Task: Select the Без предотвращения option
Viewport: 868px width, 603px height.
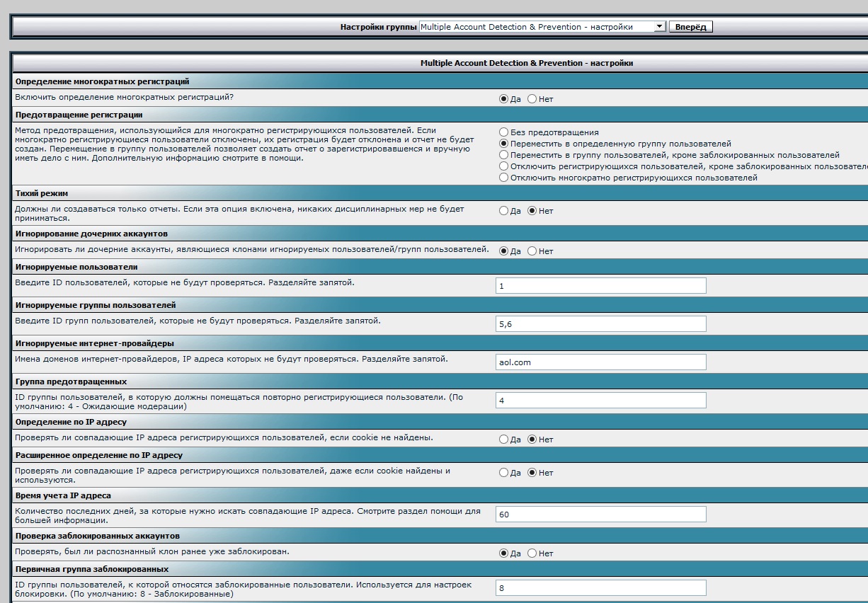Action: pyautogui.click(x=504, y=132)
